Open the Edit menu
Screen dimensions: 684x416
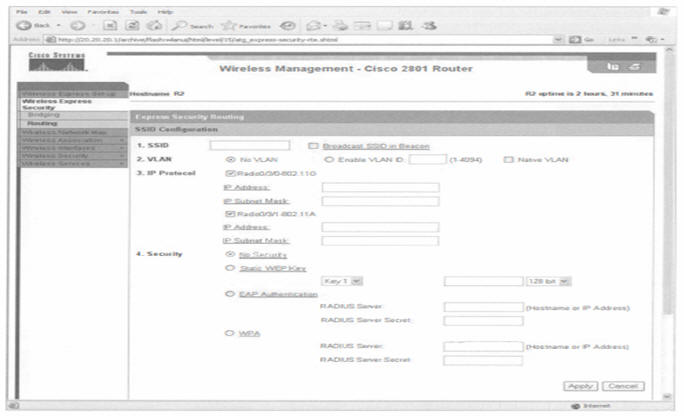point(44,12)
